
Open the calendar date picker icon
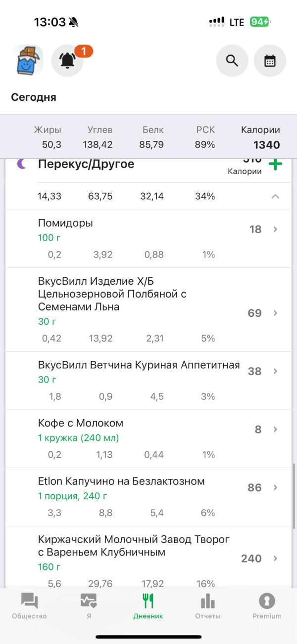(270, 61)
